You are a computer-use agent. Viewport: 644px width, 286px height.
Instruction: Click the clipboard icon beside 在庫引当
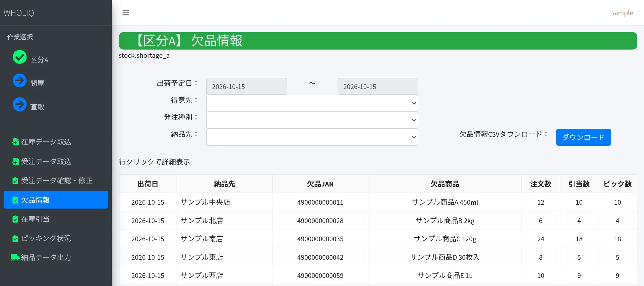[x=15, y=219]
